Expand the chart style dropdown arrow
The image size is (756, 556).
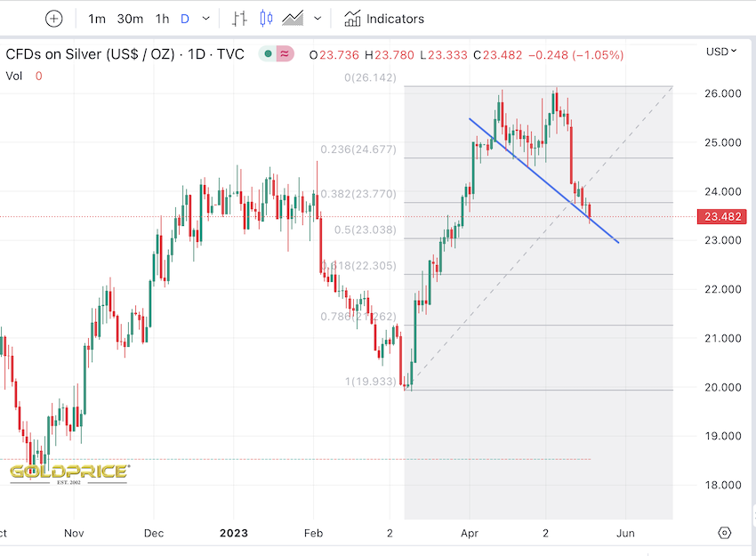318,19
